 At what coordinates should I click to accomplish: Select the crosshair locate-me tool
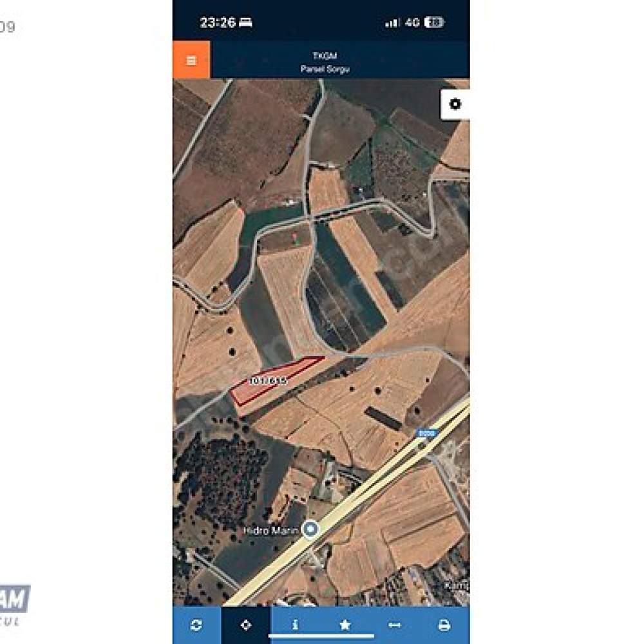coord(246,625)
